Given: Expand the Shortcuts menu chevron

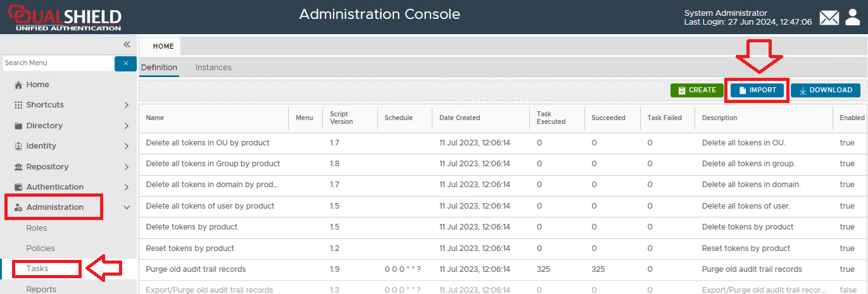Looking at the screenshot, I should [127, 105].
